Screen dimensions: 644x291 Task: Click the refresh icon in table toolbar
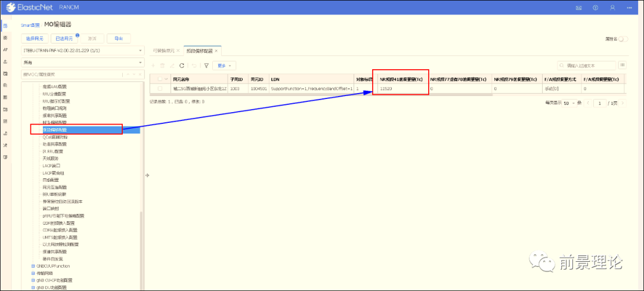182,66
